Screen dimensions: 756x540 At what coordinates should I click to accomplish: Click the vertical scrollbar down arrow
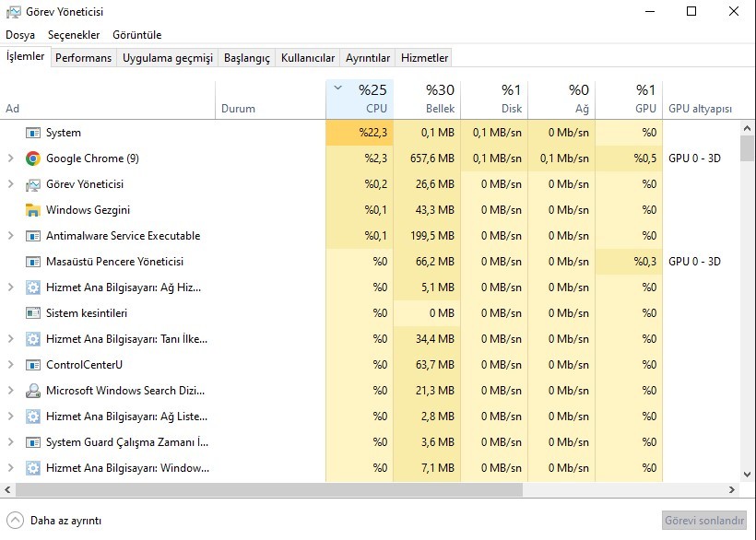[747, 475]
